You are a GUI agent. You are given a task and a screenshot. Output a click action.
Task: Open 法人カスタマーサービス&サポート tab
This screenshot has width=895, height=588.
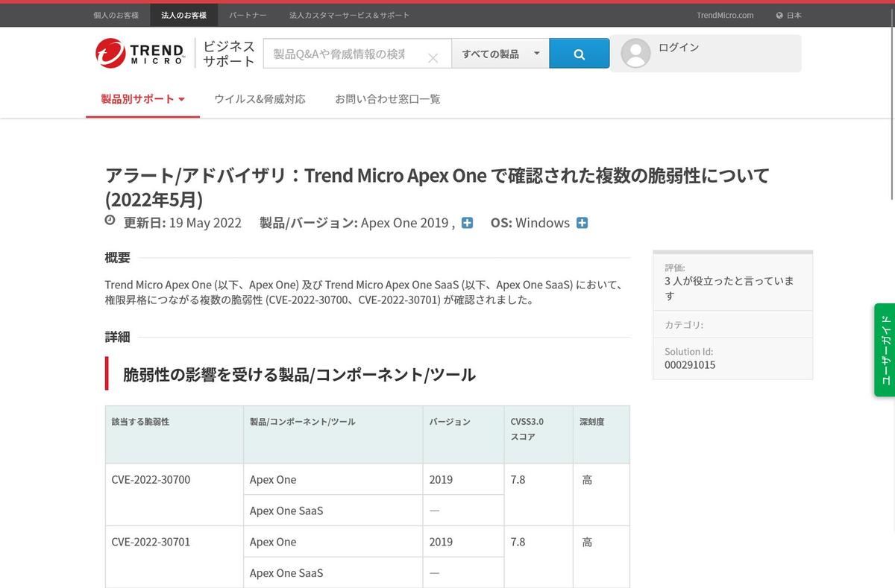349,15
